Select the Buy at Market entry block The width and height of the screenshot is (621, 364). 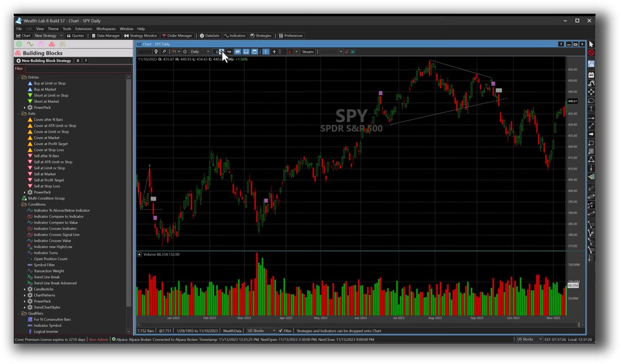point(45,89)
